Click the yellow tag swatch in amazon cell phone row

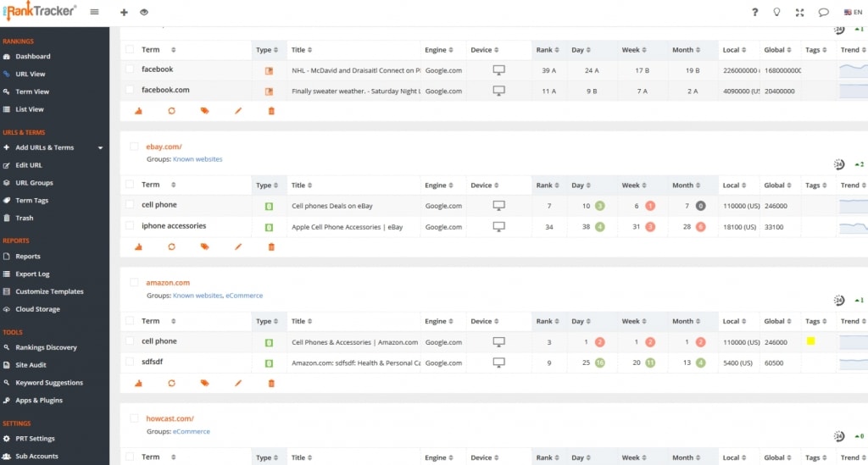tap(810, 341)
